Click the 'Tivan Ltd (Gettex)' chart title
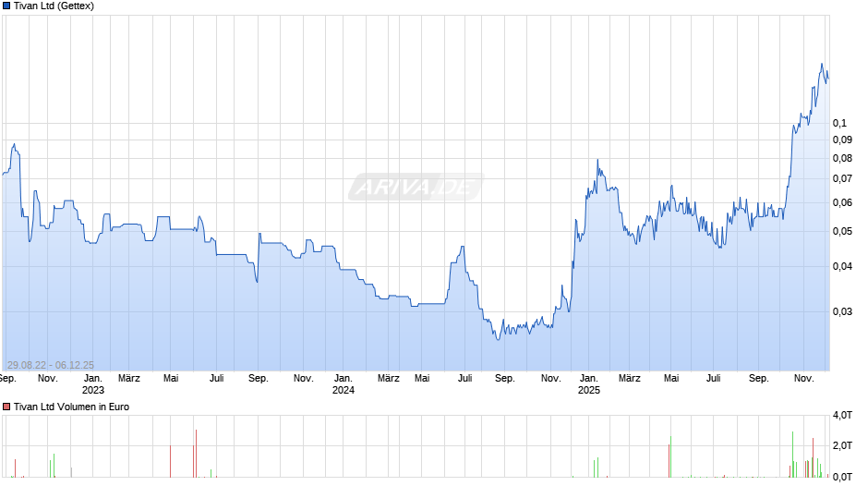 point(54,6)
